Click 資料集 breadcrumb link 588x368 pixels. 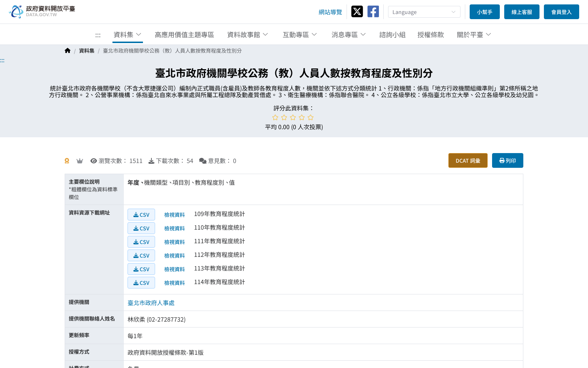[87, 51]
